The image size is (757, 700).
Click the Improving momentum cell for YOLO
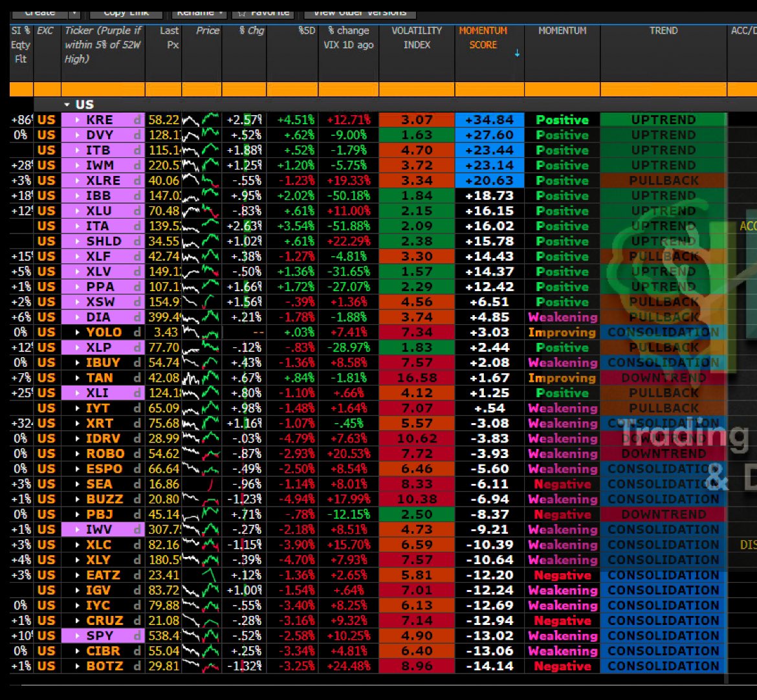pyautogui.click(x=562, y=332)
